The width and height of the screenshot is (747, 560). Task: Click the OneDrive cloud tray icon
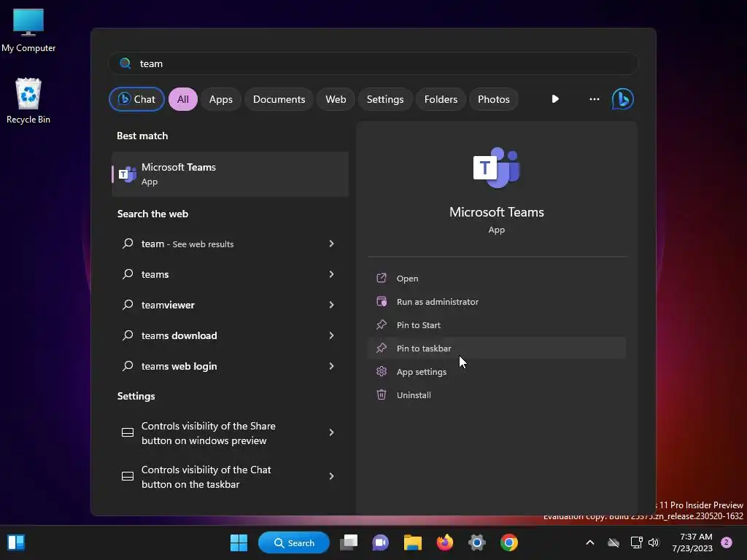tap(614, 542)
